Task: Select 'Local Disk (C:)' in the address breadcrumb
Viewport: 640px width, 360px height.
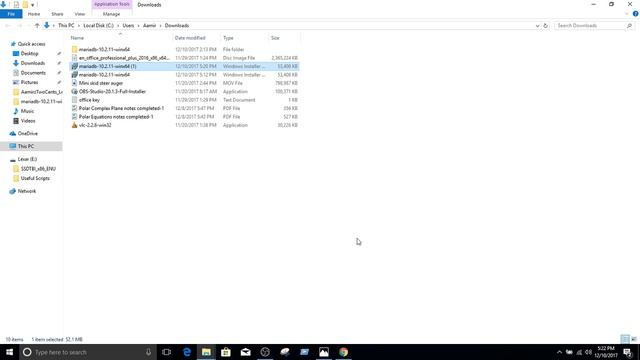Action: (x=98, y=25)
